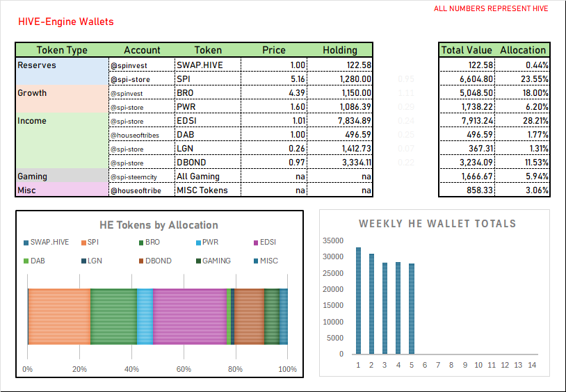
Task: Click the GAMING legend color swatch
Action: point(198,261)
